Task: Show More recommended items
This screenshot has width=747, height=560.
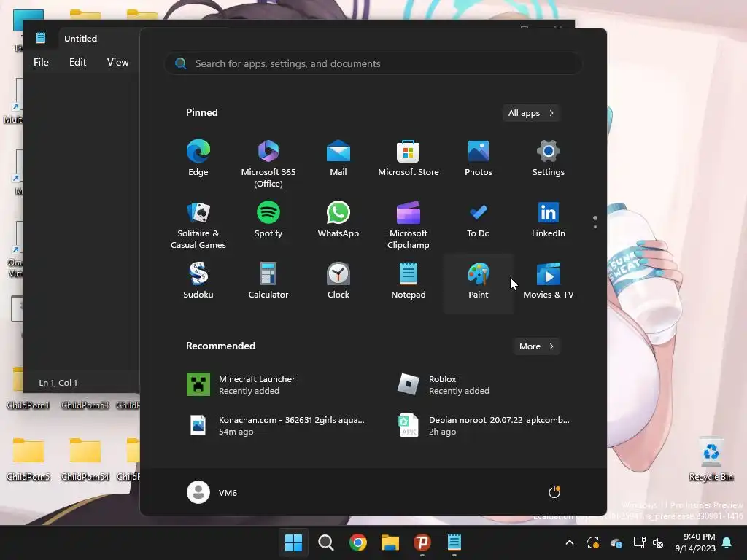Action: click(536, 346)
